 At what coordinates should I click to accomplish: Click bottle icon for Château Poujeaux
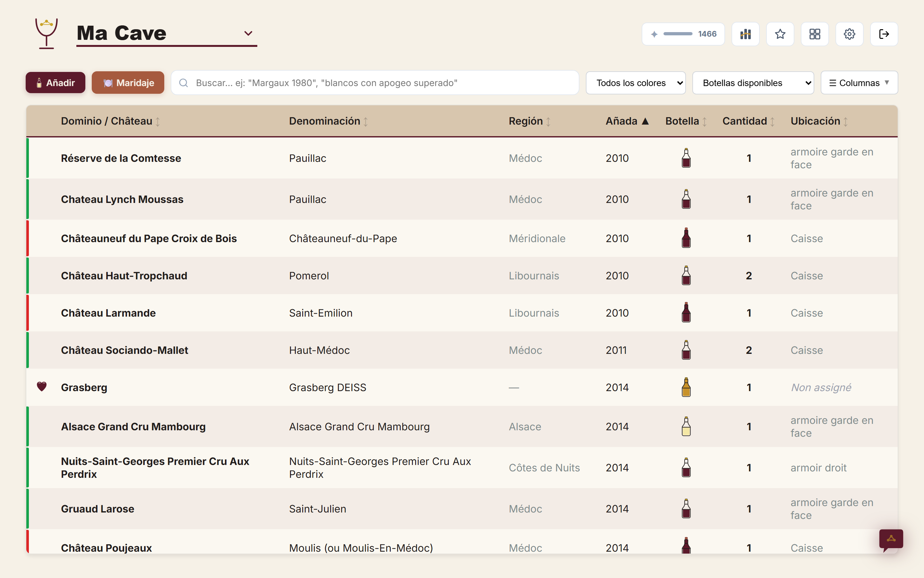686,546
